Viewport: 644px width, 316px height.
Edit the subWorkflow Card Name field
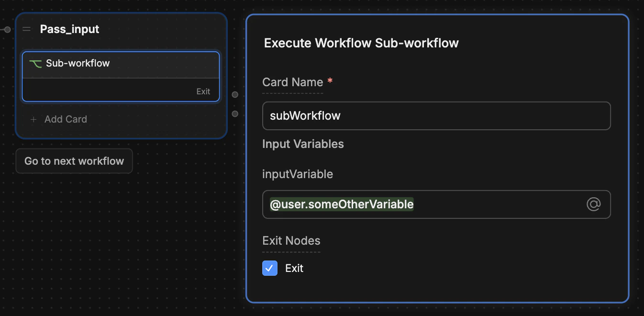(x=436, y=115)
